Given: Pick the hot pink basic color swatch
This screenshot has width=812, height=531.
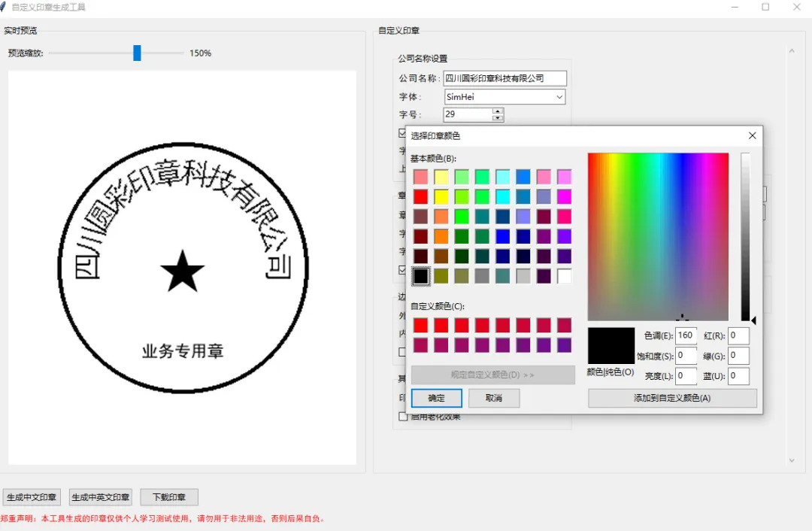Looking at the screenshot, I should tap(564, 217).
